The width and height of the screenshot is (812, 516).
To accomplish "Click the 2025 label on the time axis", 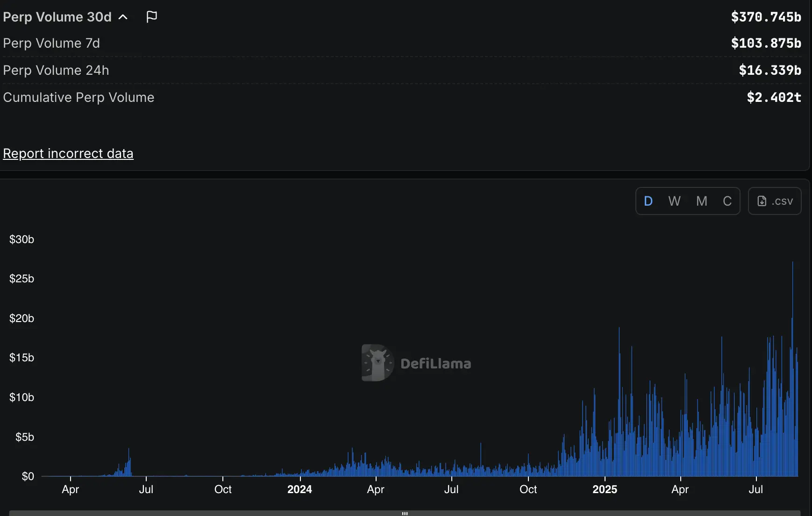I will (605, 489).
